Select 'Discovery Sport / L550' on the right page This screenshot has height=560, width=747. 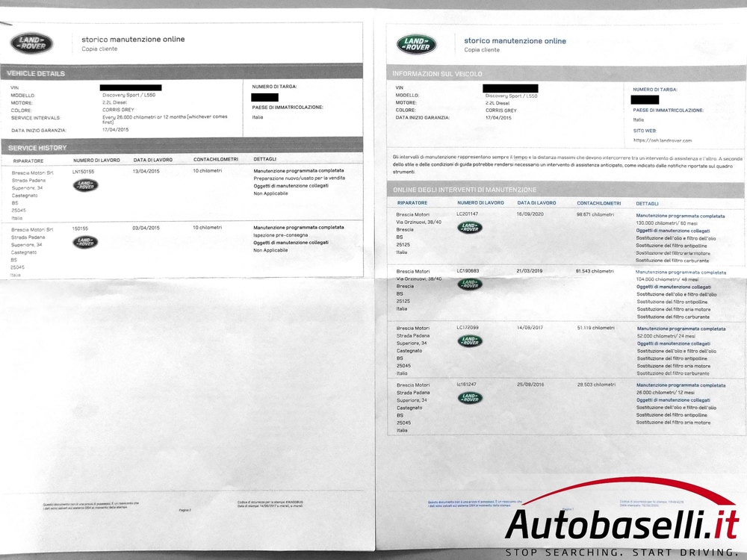tap(511, 96)
